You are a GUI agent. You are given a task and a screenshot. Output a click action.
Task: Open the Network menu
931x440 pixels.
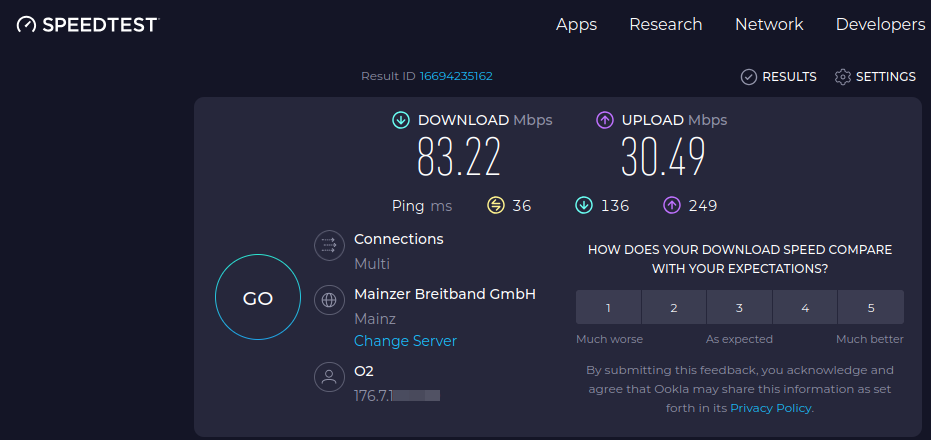[x=769, y=24]
